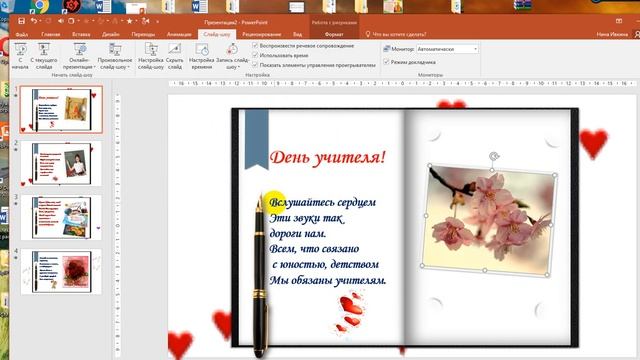Click the animation star marker beside slide 1
Screen dimensions: 640x360
16,96
